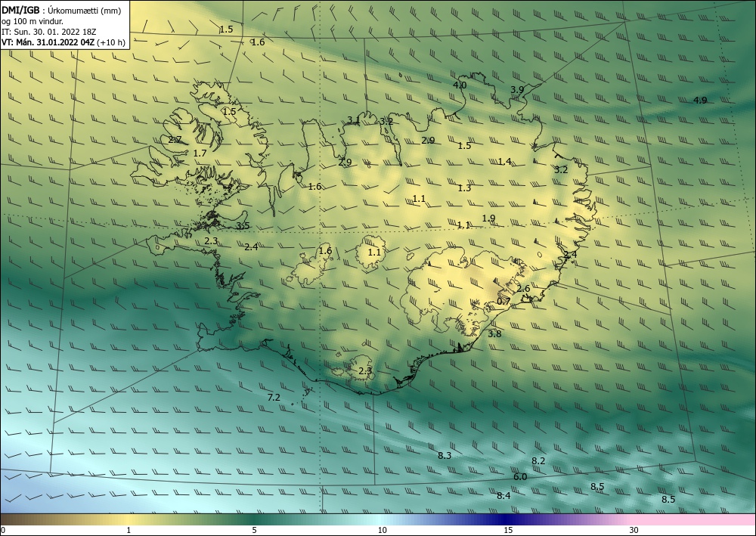Click the Breiðafjörður value 3.5
The image size is (756, 536).
click(x=243, y=225)
